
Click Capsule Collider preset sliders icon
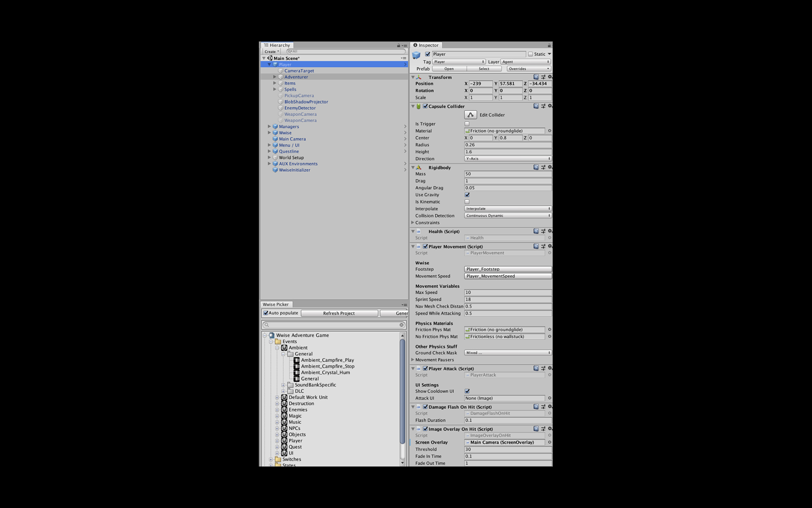coord(543,106)
